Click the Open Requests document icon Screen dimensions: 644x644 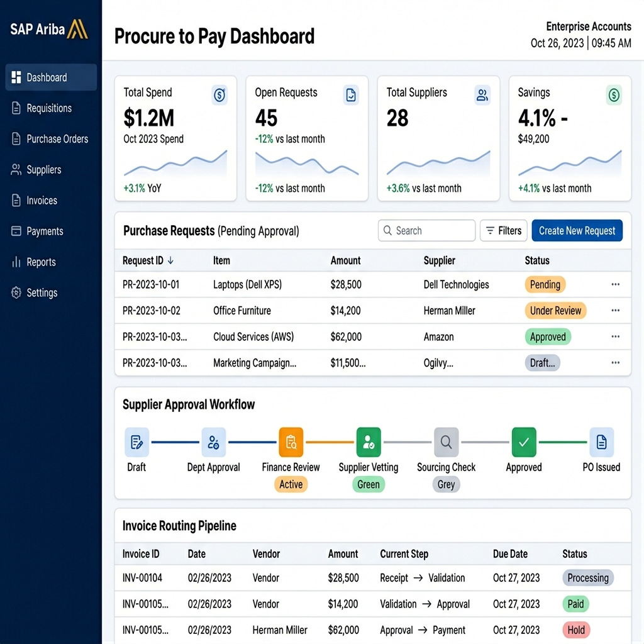click(x=351, y=96)
